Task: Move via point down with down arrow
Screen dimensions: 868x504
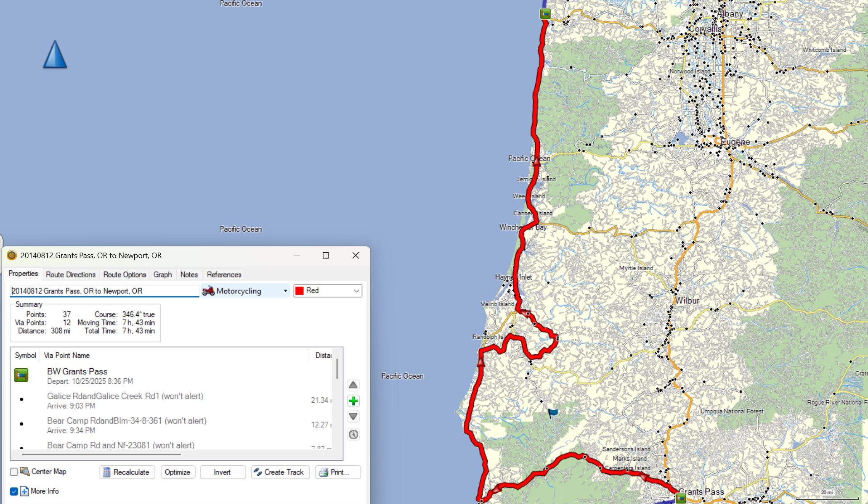Action: point(353,417)
